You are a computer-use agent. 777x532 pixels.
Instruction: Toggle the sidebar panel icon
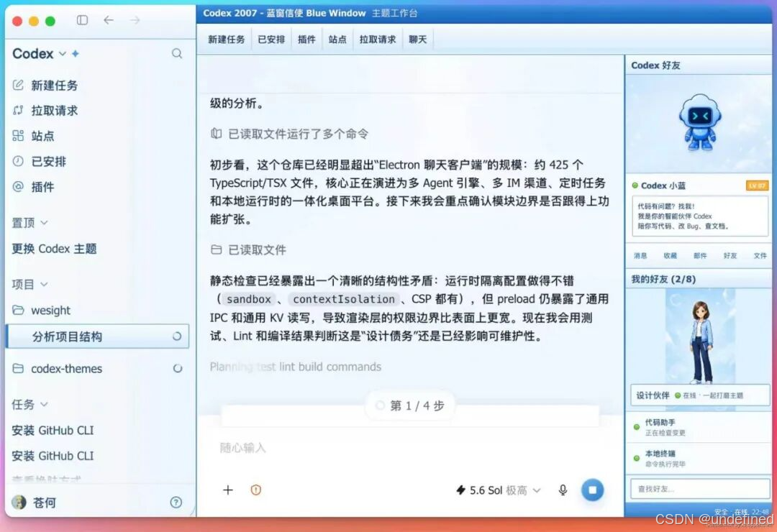pos(82,20)
